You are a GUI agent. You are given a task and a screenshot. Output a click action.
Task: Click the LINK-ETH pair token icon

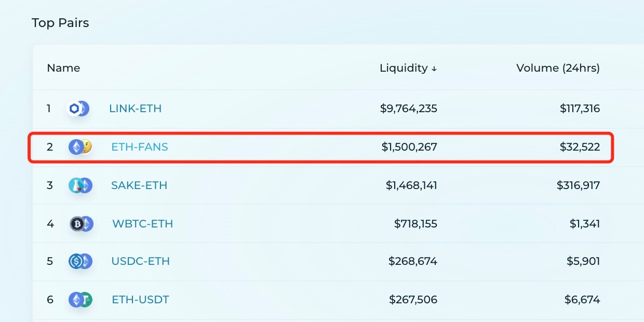coord(79,109)
